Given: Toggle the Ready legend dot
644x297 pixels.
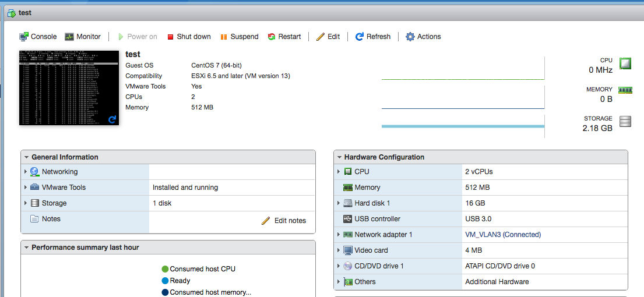Looking at the screenshot, I should coord(165,281).
